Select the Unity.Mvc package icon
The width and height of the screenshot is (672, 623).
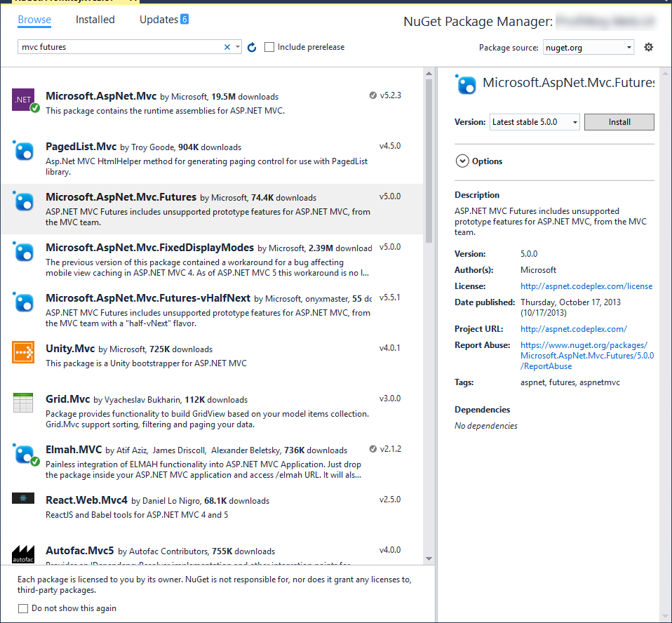click(x=23, y=354)
